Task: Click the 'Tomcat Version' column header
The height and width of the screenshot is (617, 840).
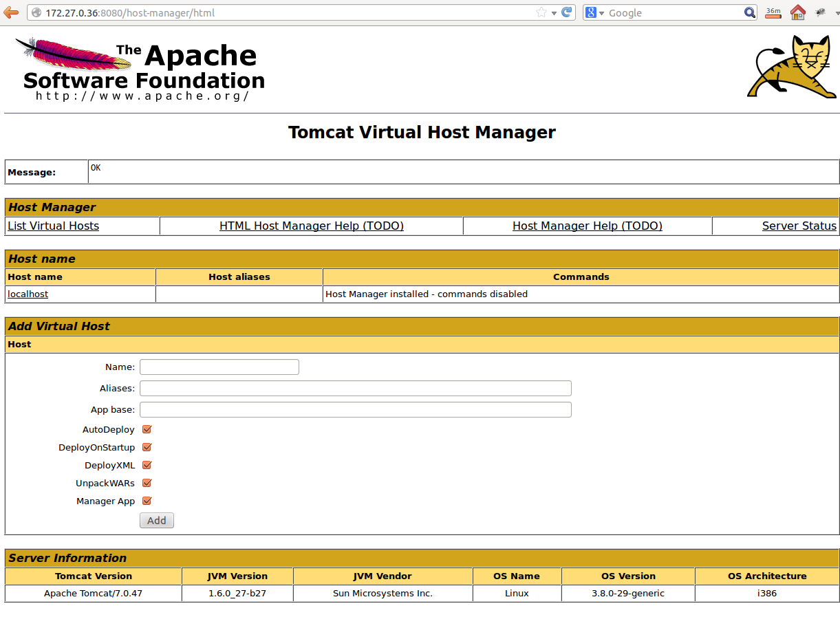Action: click(94, 576)
